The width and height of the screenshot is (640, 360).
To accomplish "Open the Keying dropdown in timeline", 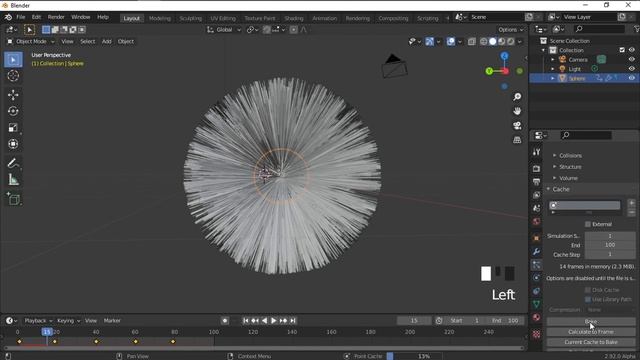I will [68, 321].
